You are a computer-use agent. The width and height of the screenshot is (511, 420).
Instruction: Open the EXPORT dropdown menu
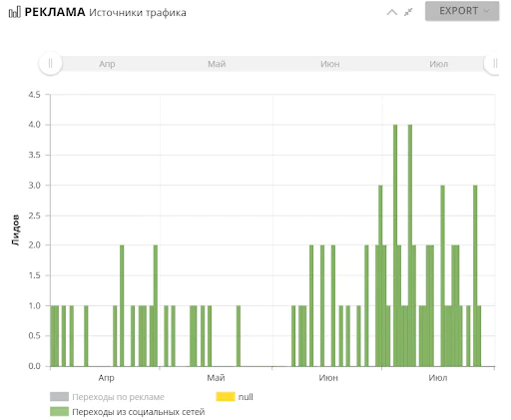pyautogui.click(x=462, y=11)
